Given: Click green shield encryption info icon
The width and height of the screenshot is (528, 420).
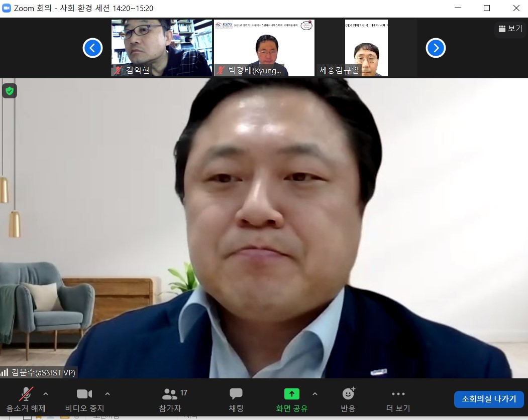Looking at the screenshot, I should [x=10, y=91].
